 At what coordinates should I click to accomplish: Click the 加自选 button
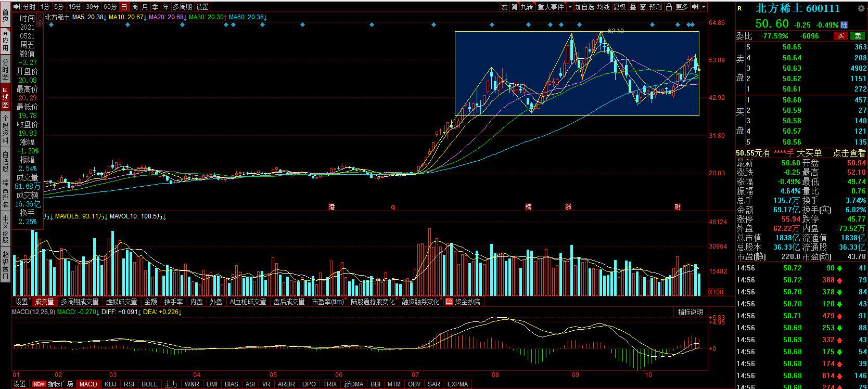tap(584, 7)
